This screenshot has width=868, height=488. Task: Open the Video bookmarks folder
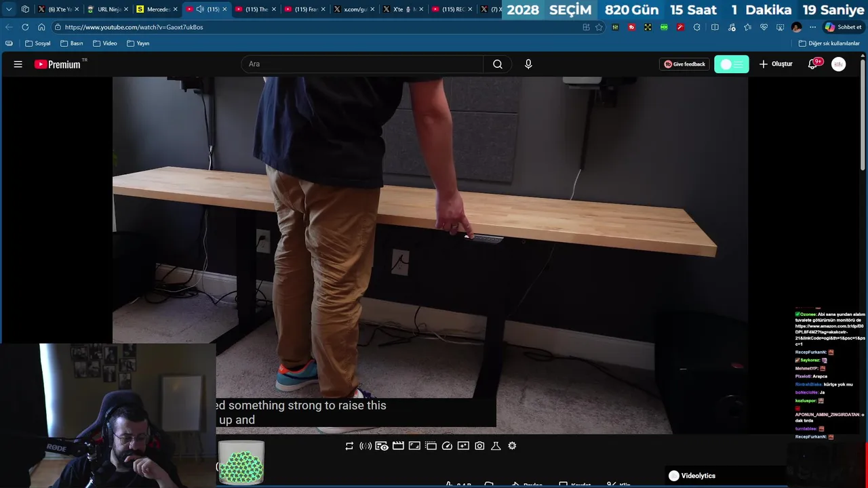click(105, 43)
